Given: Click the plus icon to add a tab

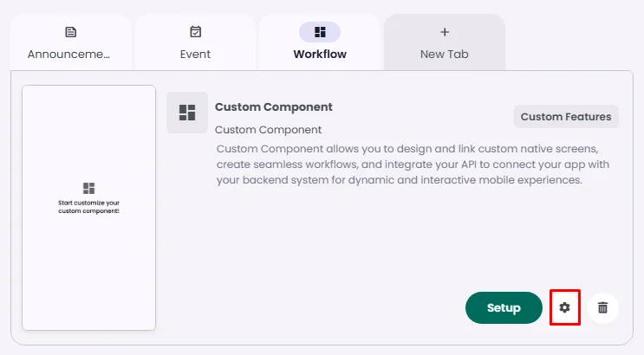Looking at the screenshot, I should tap(445, 32).
